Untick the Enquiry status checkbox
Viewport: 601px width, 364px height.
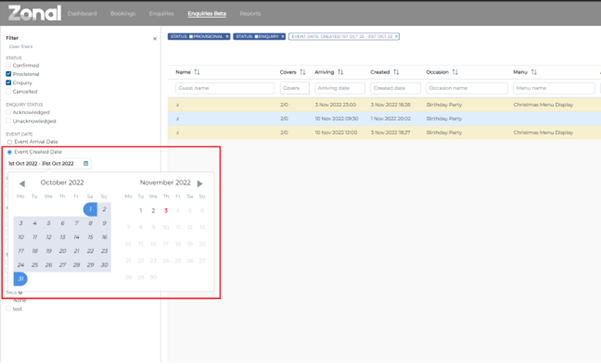[8, 83]
